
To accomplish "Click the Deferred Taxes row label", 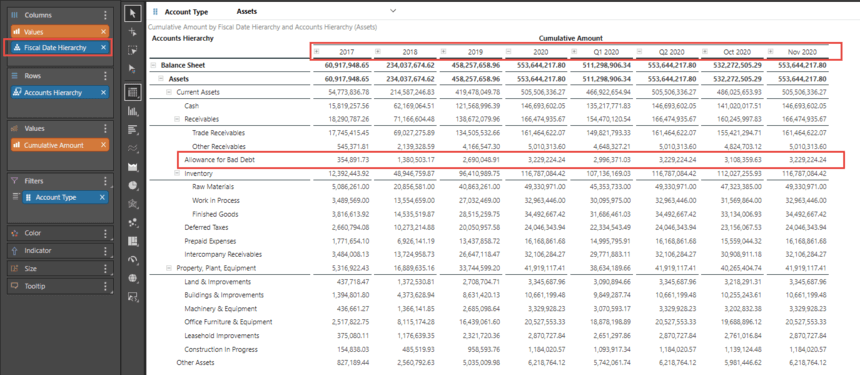I will [206, 228].
